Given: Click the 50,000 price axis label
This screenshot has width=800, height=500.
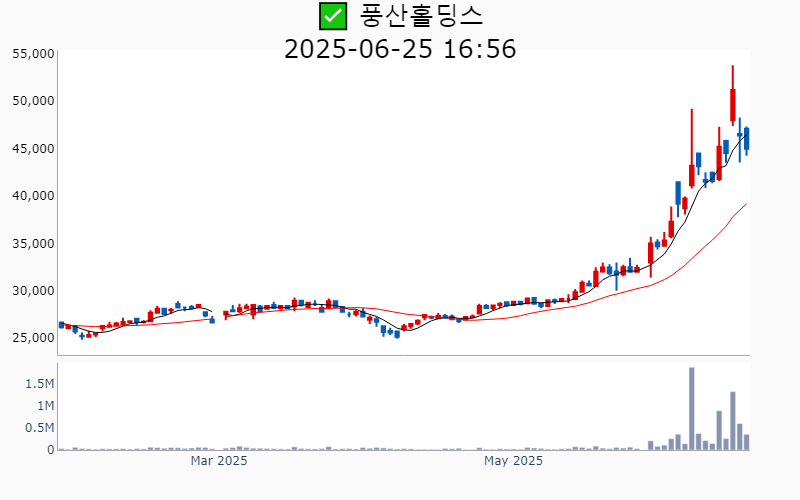Looking at the screenshot, I should pos(33,101).
